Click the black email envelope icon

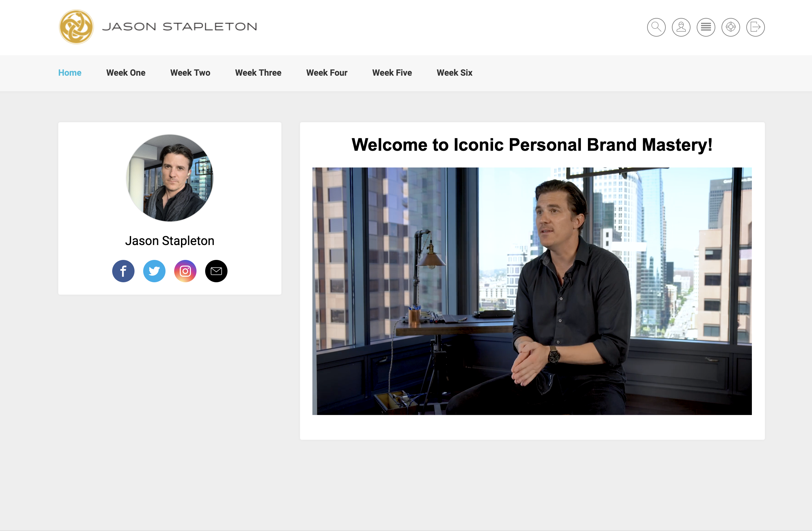point(216,271)
